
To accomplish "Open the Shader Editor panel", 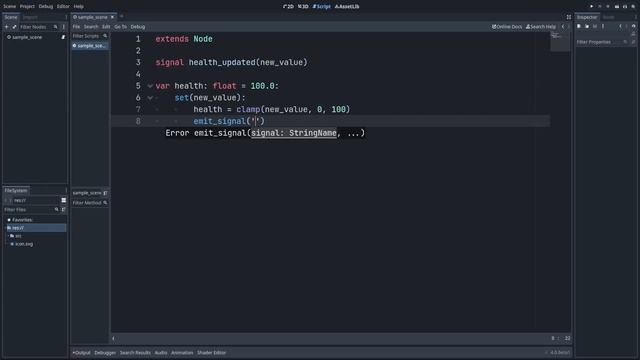I will pos(211,353).
